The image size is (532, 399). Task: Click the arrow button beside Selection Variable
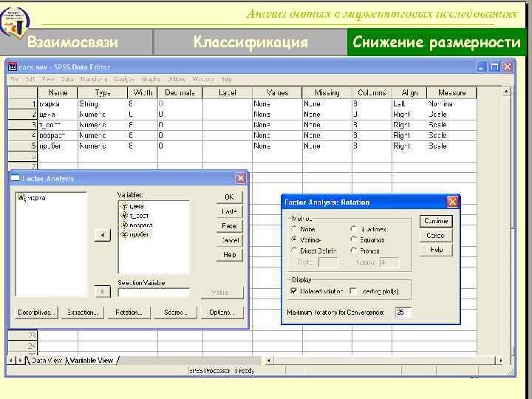[x=103, y=291]
